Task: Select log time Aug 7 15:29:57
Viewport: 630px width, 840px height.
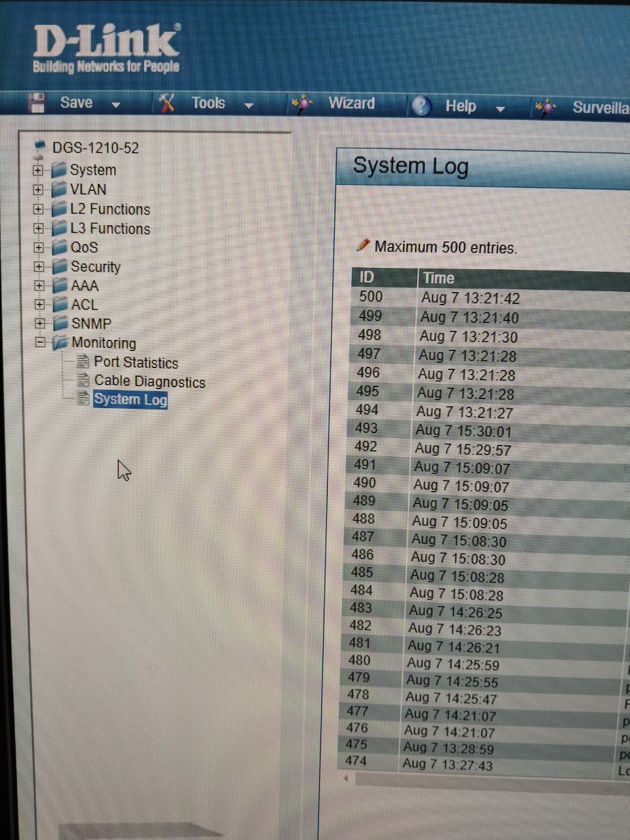Action: click(463, 450)
